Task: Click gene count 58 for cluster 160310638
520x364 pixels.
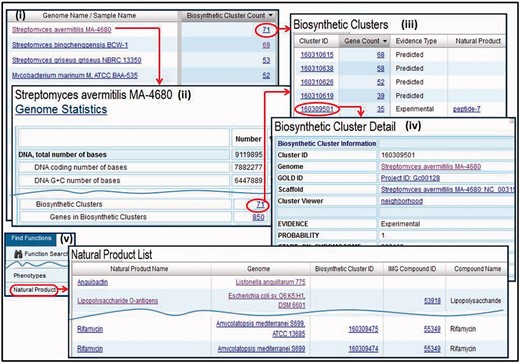Action: click(x=380, y=68)
